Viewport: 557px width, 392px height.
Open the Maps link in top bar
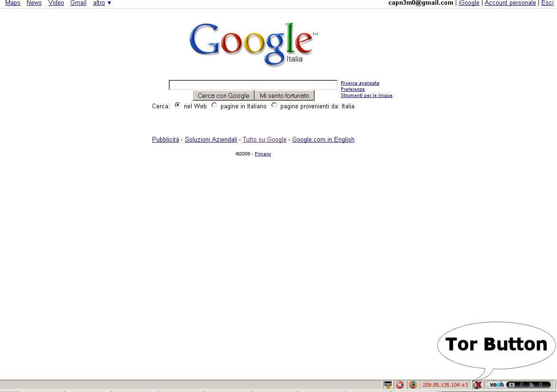pos(13,3)
